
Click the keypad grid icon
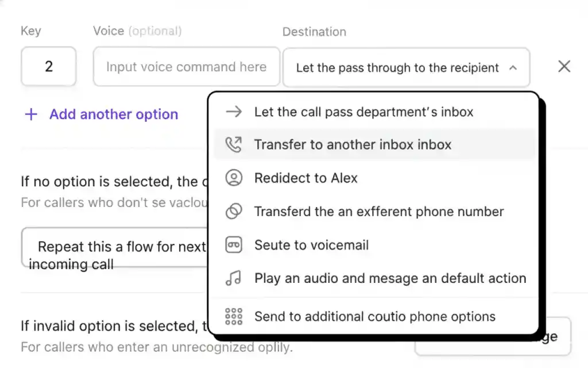pos(234,317)
